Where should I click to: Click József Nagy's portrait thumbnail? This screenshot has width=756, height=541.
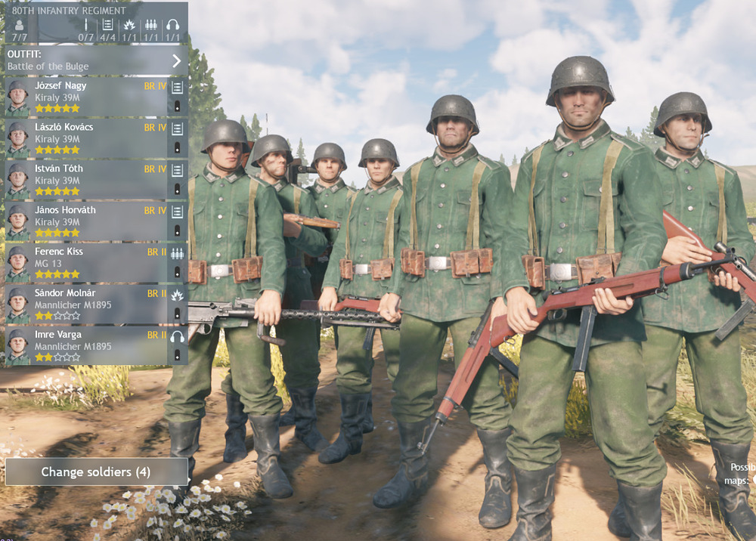[18, 98]
